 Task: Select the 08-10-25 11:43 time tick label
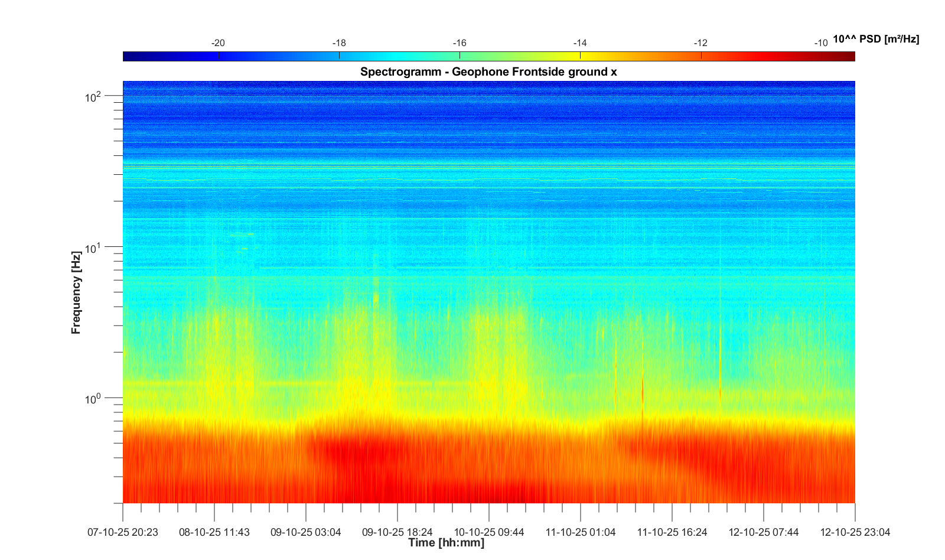[x=214, y=532]
